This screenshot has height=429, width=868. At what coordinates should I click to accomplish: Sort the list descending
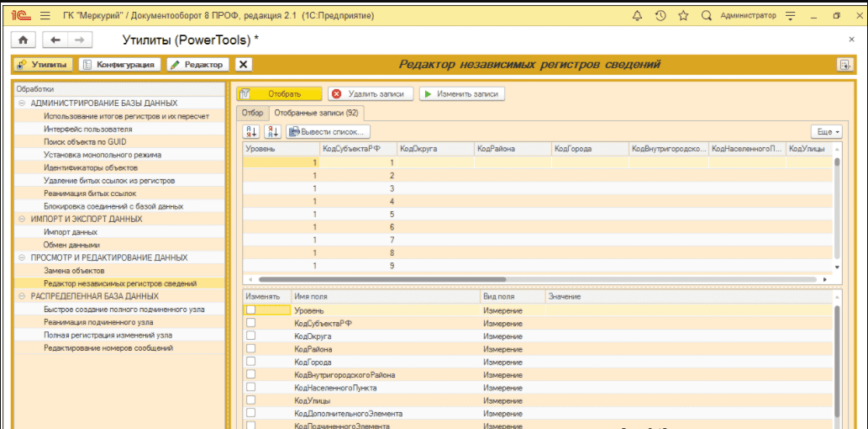(x=272, y=131)
